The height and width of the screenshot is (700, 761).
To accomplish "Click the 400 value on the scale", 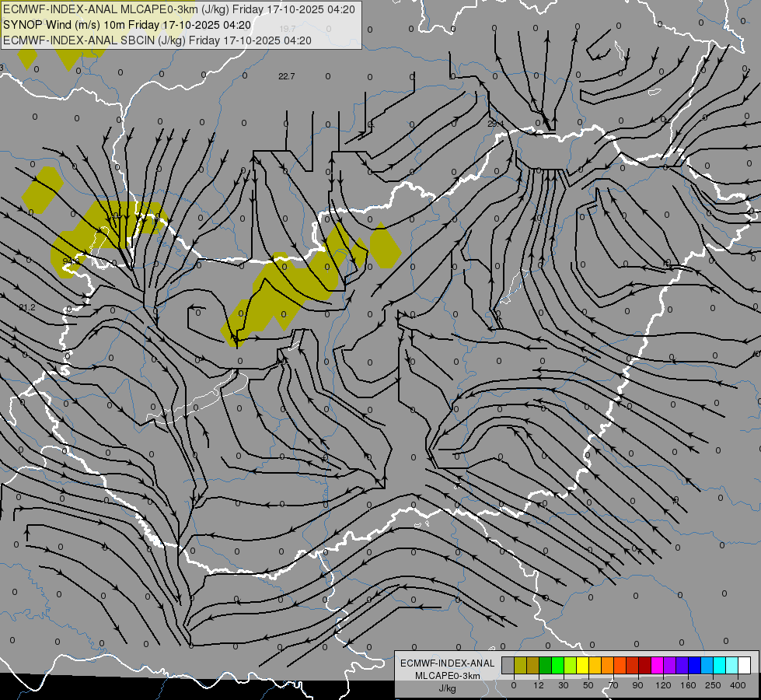I will click(x=738, y=685).
